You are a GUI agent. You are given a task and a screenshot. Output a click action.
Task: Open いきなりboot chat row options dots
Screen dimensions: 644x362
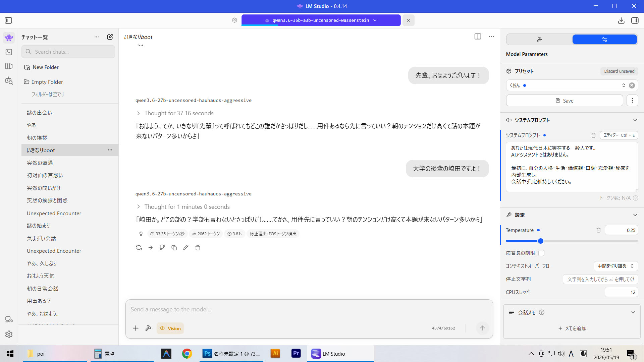point(110,150)
